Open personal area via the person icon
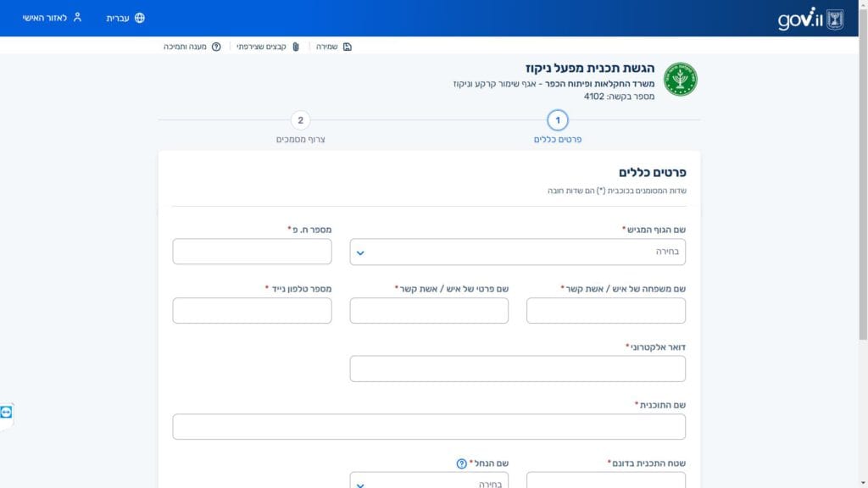The width and height of the screenshot is (868, 488). click(x=77, y=18)
